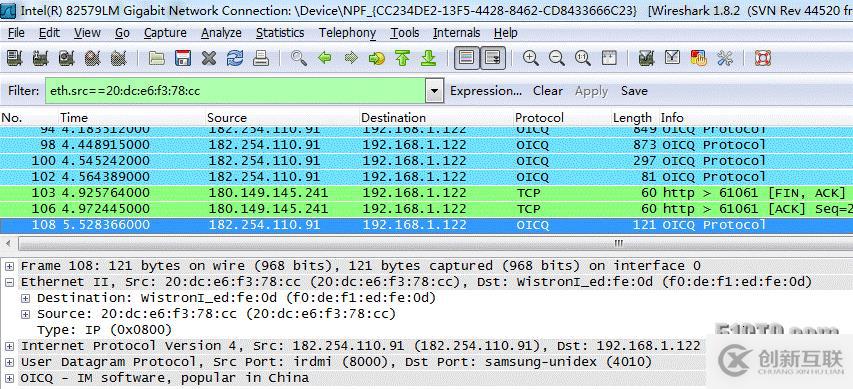Click the Expression... button
Image resolution: width=853 pixels, height=389 pixels.
[486, 91]
